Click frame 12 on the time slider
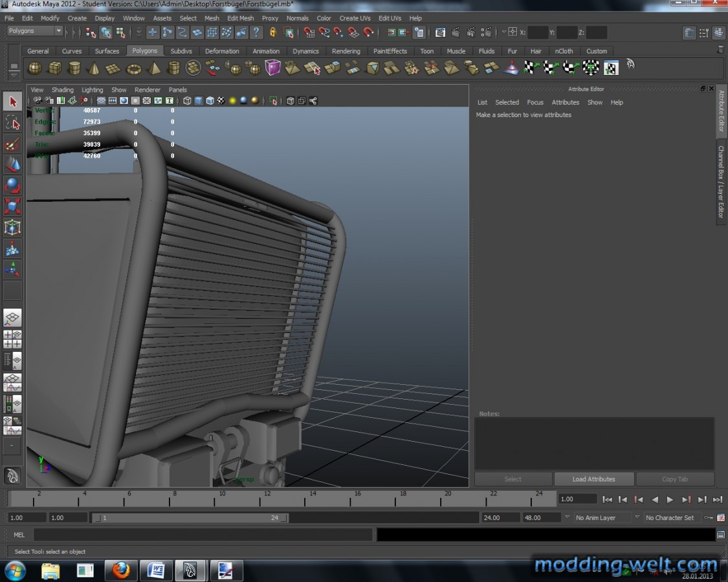Image resolution: width=728 pixels, height=582 pixels. pyautogui.click(x=259, y=499)
